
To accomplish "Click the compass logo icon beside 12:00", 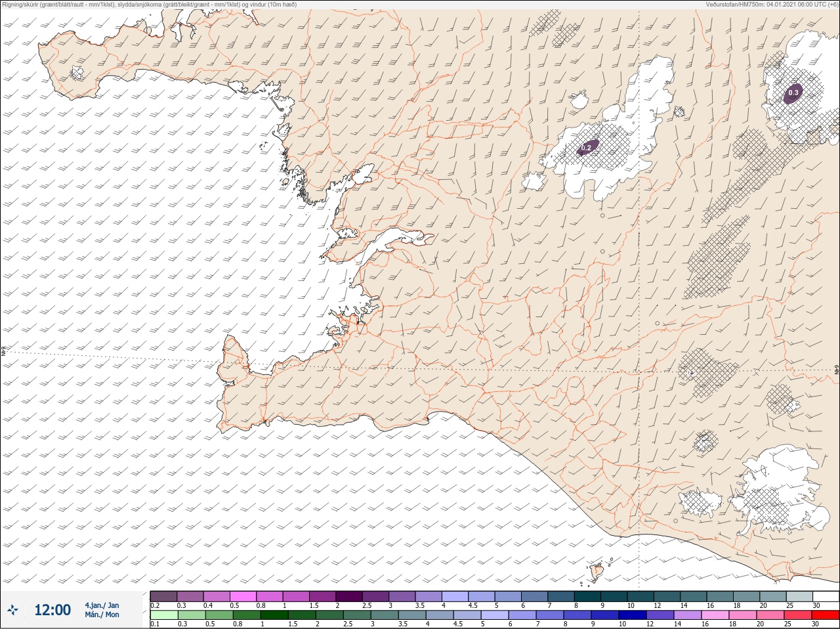I will [13, 610].
